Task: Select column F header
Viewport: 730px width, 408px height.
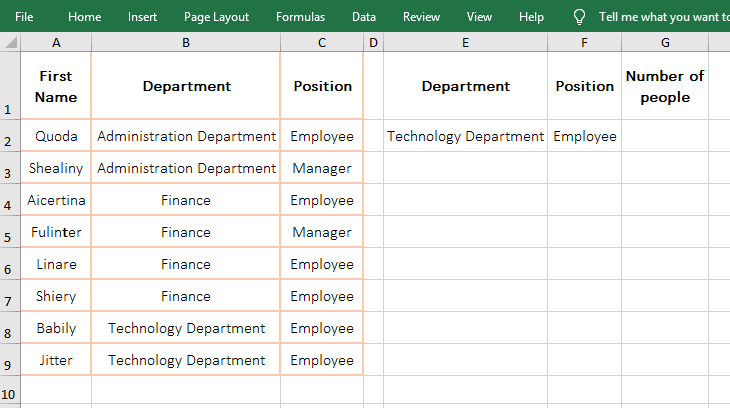Action: click(x=584, y=42)
